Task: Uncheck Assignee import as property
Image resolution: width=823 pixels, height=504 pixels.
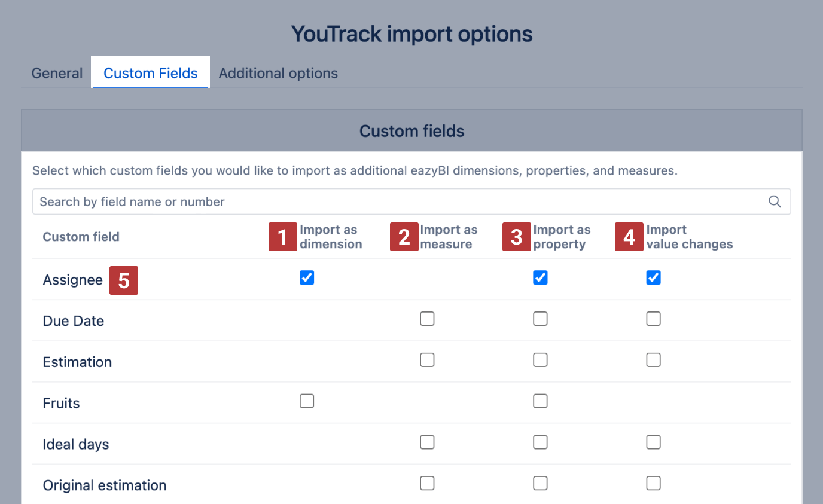Action: [540, 277]
